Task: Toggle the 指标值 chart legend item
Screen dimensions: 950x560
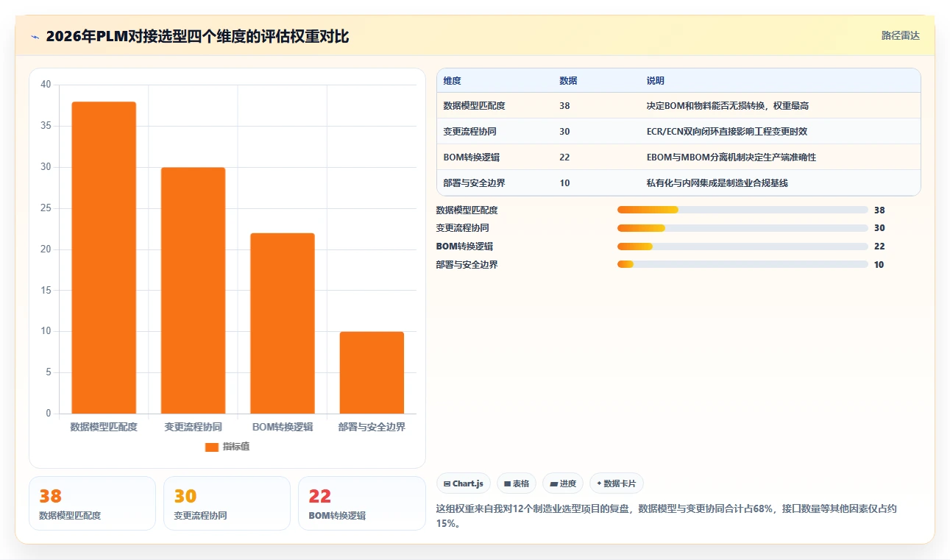Action: click(227, 447)
